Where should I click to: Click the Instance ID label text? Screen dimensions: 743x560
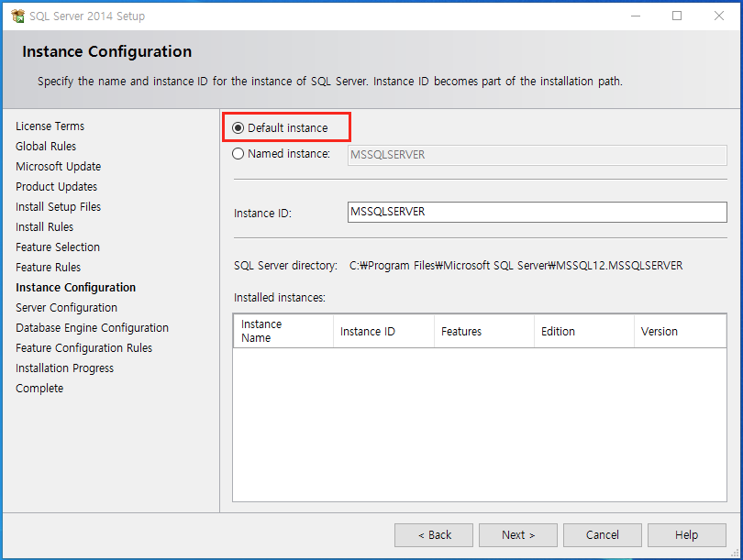click(x=262, y=214)
